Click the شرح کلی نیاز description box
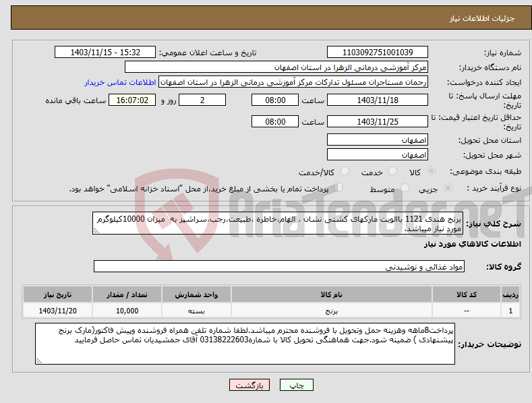 278,223
